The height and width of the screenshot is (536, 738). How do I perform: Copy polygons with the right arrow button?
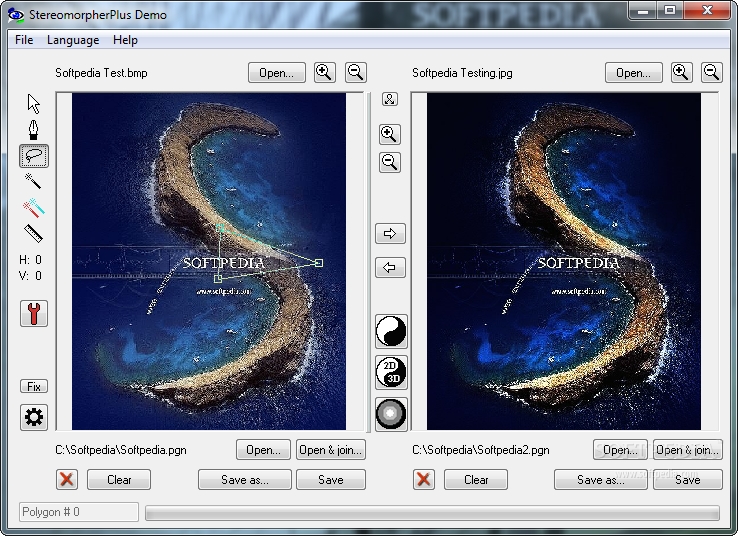[390, 233]
